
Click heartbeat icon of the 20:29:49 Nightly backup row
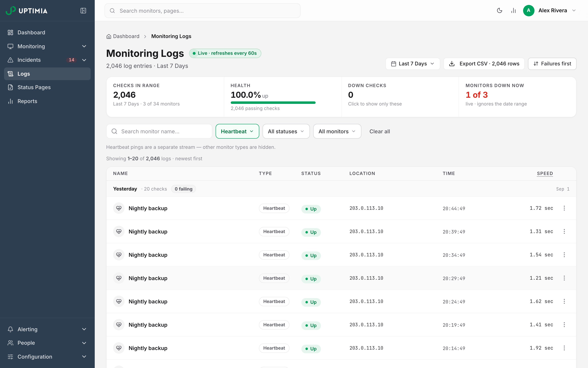(x=119, y=278)
